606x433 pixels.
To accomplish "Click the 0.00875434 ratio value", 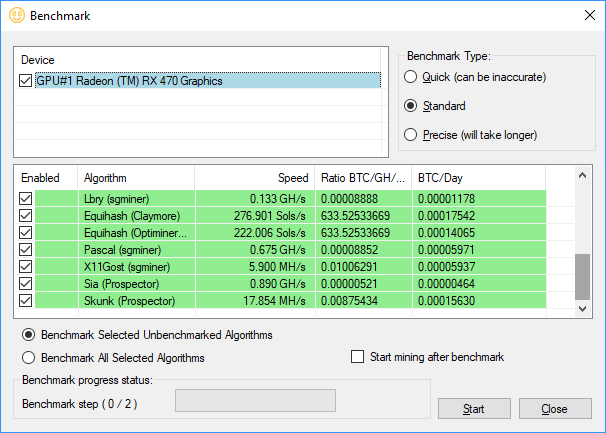I will click(349, 301).
